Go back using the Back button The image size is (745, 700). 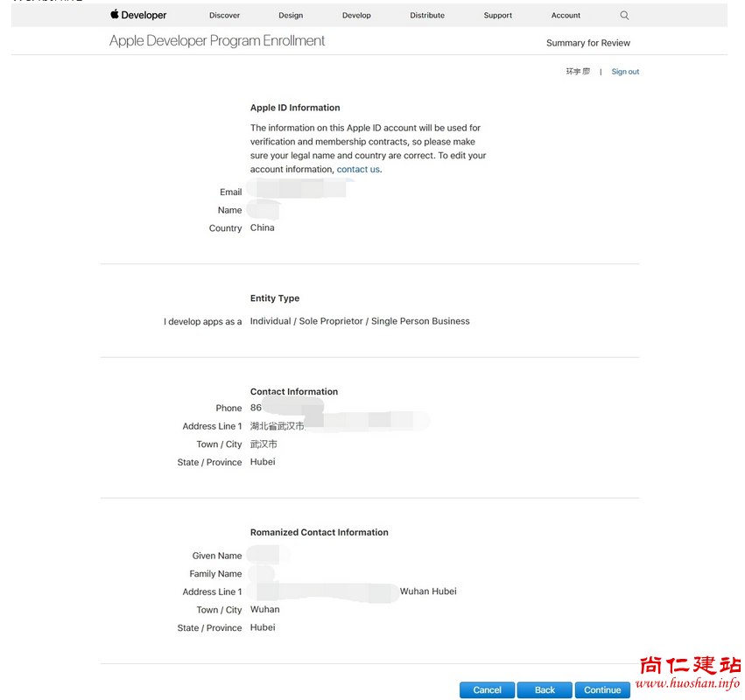[x=545, y=689]
